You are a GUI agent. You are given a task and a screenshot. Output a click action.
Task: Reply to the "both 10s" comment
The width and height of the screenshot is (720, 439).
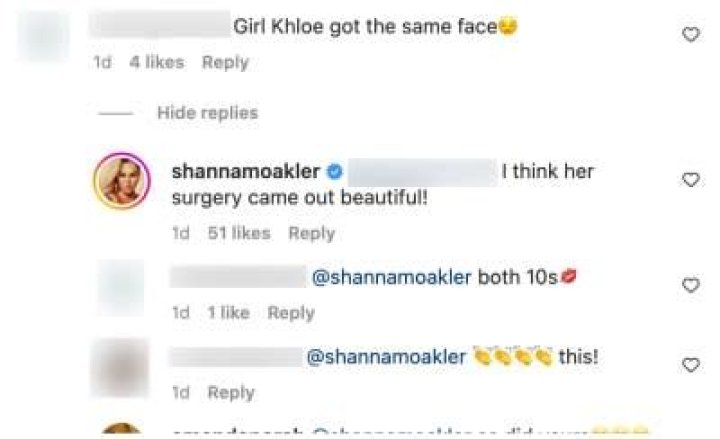(291, 313)
